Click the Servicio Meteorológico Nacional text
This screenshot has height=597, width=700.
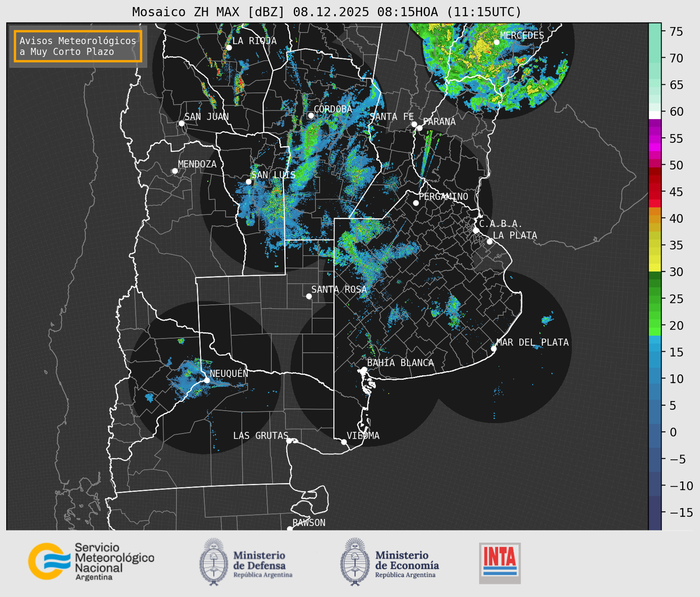coord(115,561)
